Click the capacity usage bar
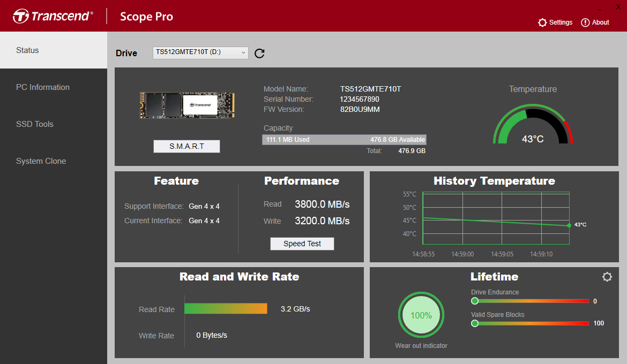This screenshot has width=627, height=364. point(344,140)
